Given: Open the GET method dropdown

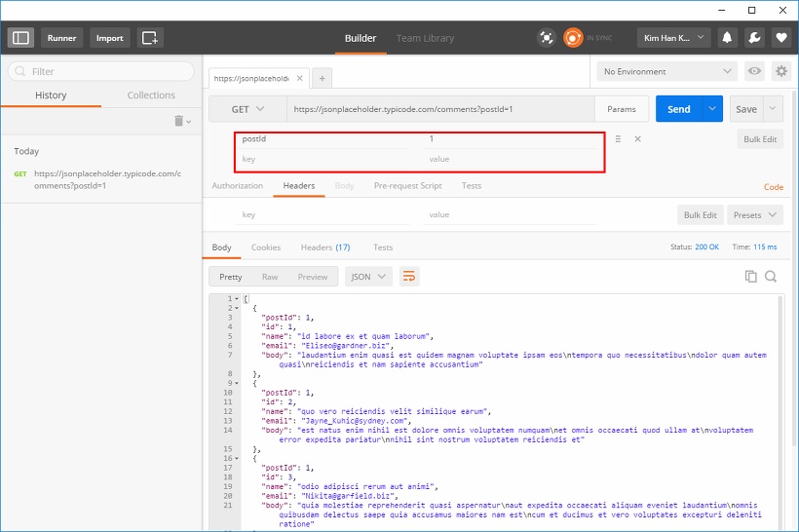Looking at the screenshot, I should coord(247,109).
